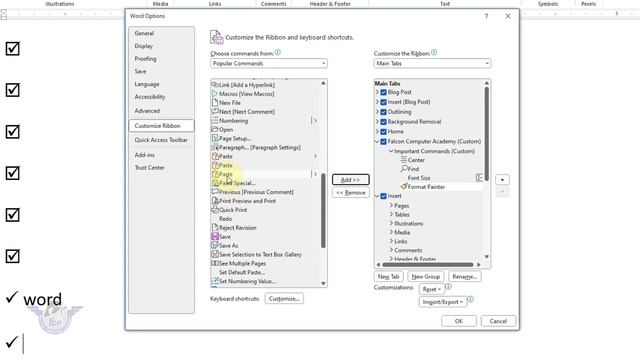Viewport: 640px width, 360px height.
Task: Toggle the Background Removal checkbox
Action: [x=383, y=122]
